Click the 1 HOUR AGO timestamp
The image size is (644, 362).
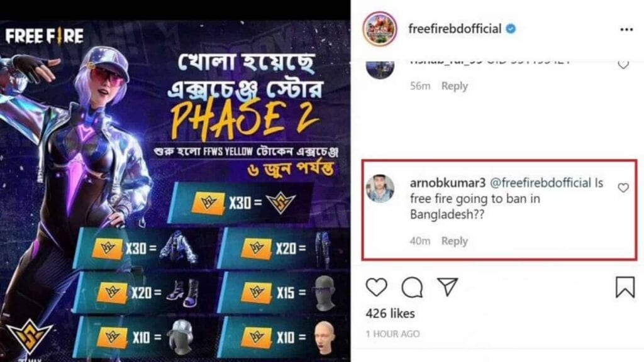pos(392,334)
